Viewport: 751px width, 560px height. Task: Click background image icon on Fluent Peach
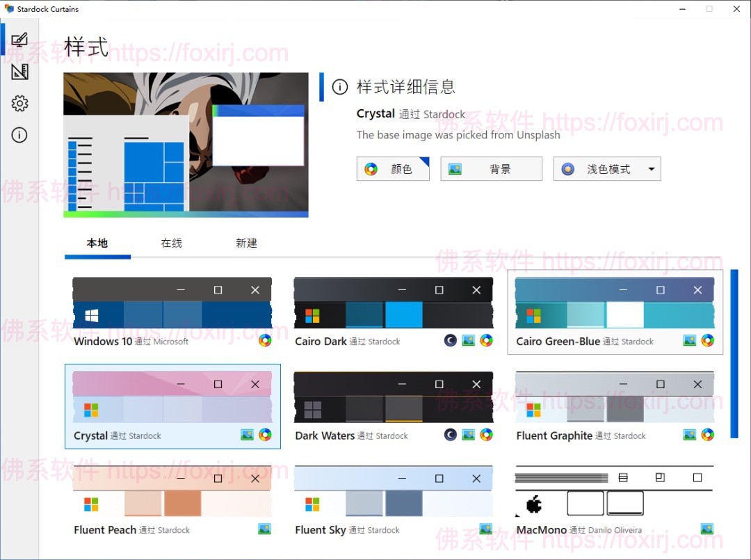264,529
